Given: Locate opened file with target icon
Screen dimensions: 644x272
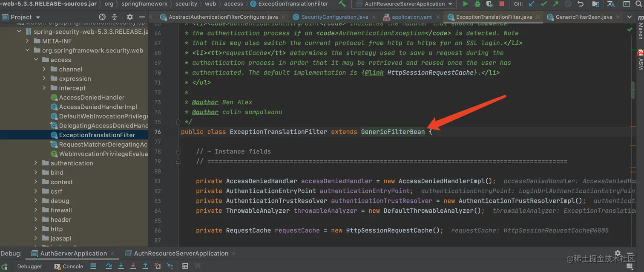Looking at the screenshot, I should [102, 17].
